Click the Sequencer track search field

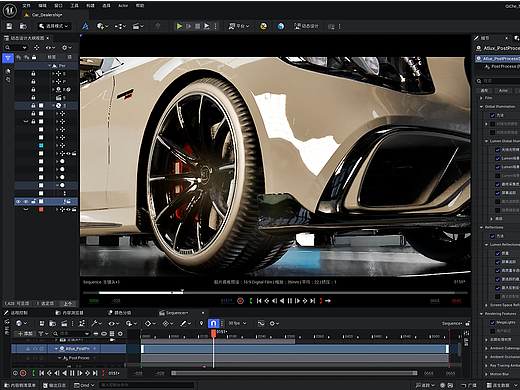[x=71, y=334]
